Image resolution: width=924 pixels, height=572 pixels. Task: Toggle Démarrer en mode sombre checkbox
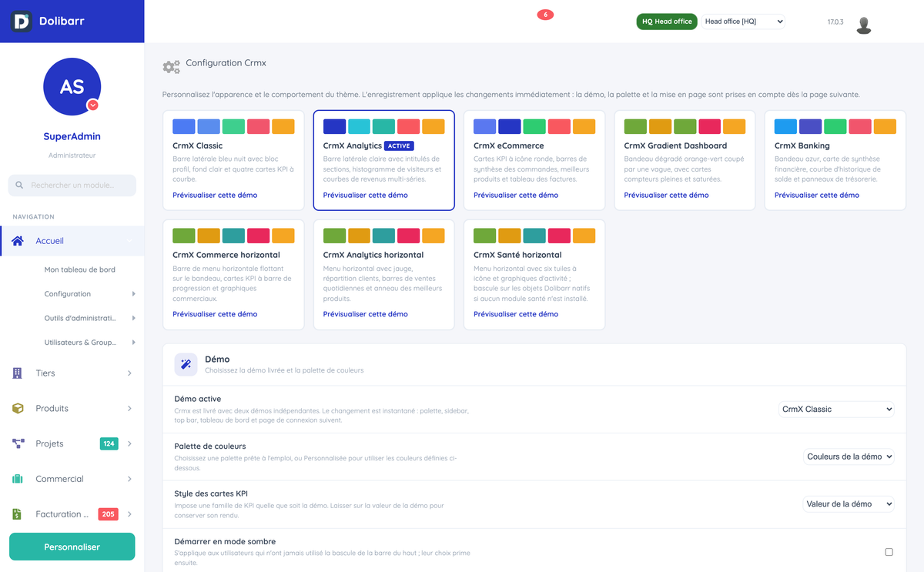[889, 552]
